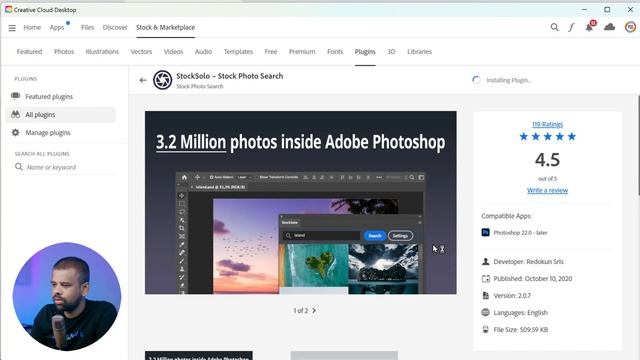Click the second bottom thumbnail preview
640x360 pixels.
coord(344,355)
